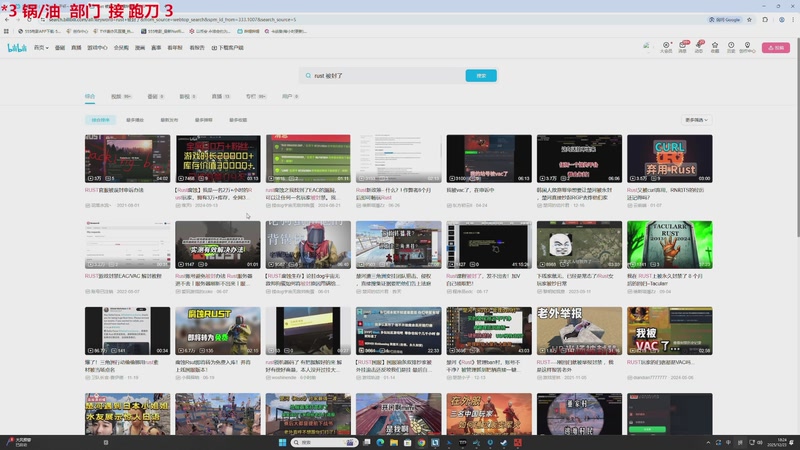Select 综合排序 sorting option
Viewport: 800px width, 450px height.
coord(101,120)
